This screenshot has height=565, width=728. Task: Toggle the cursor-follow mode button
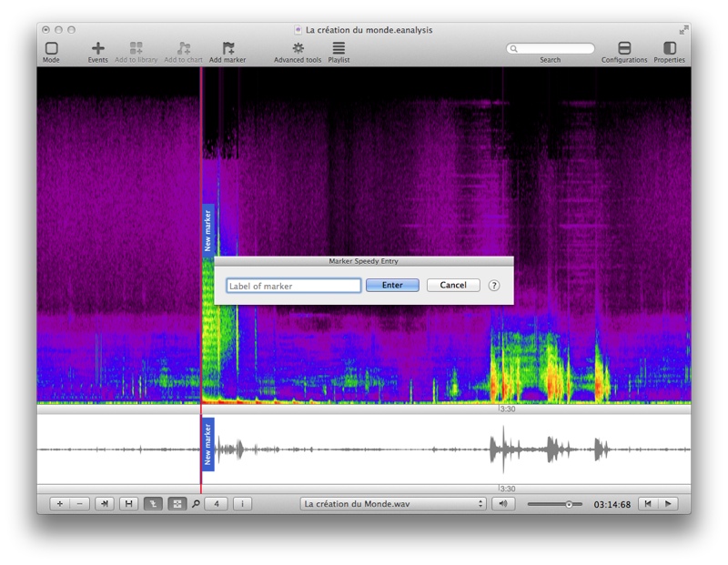point(153,504)
